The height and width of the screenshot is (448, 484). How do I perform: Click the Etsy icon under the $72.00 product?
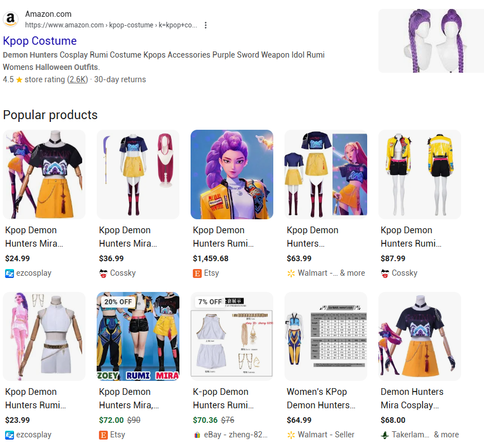point(103,435)
